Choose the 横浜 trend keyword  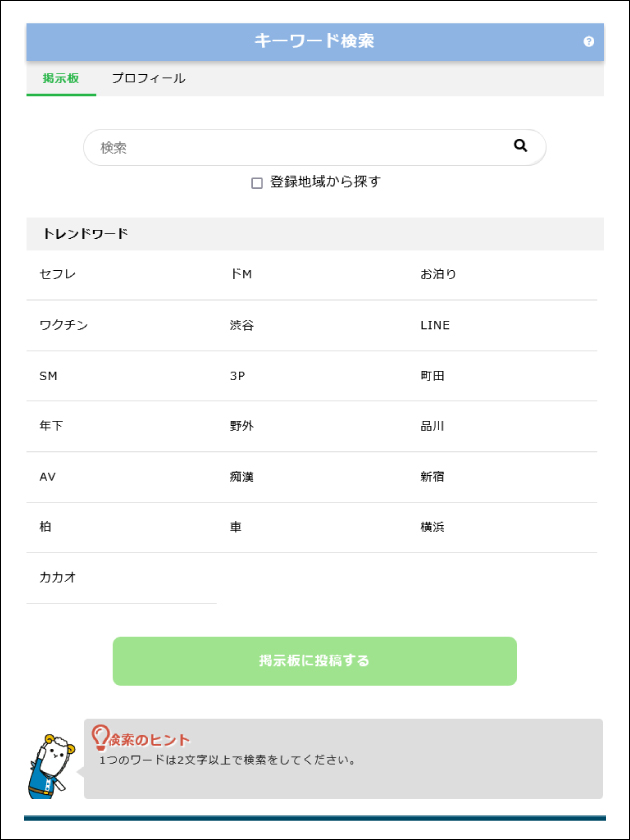(x=432, y=527)
